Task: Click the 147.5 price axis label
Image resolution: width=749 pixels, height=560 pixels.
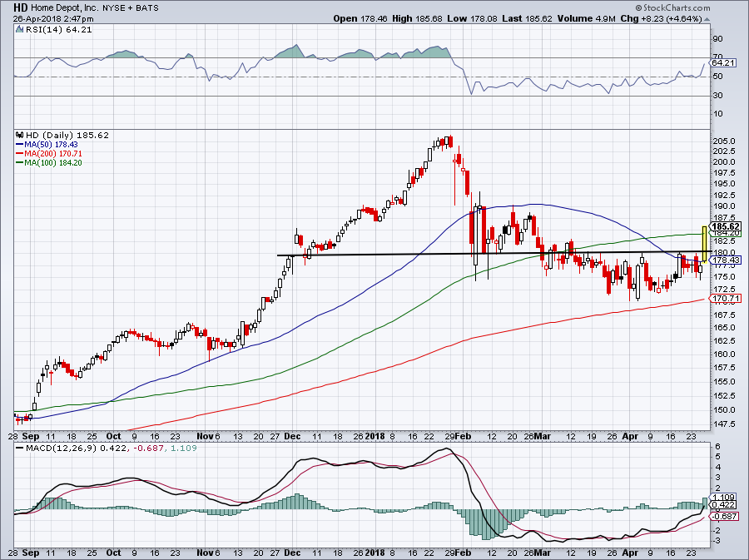Action: 725,424
